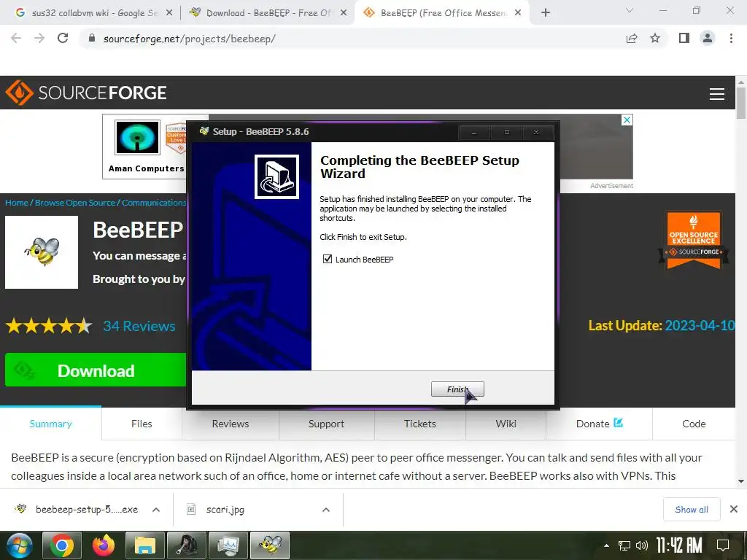Click the star rating icons
747x560 pixels.
pyautogui.click(x=49, y=326)
